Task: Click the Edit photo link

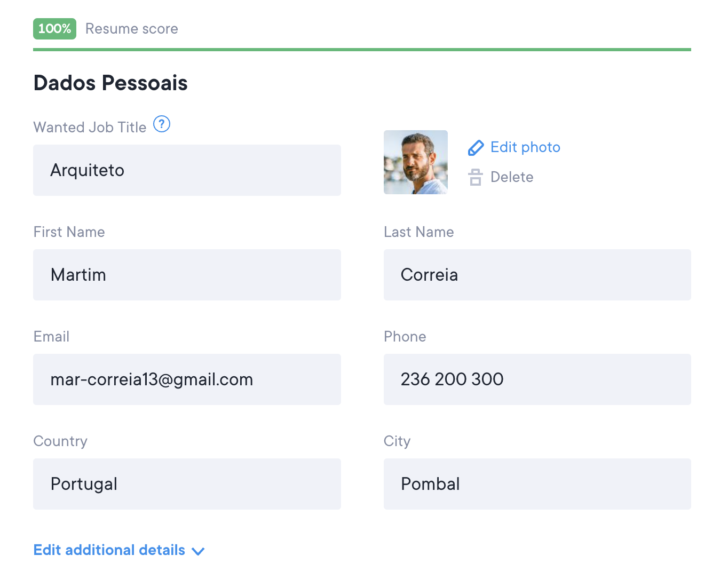Action: click(525, 147)
